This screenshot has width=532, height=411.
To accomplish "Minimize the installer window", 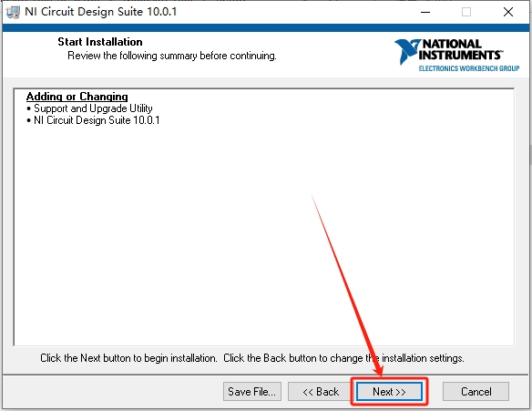I will coord(425,12).
